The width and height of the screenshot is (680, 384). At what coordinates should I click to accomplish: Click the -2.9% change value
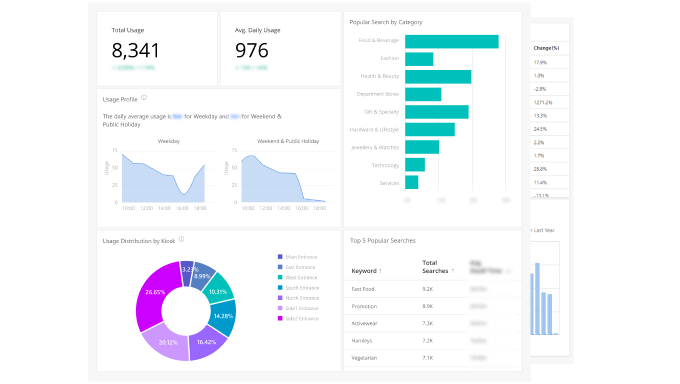click(539, 89)
